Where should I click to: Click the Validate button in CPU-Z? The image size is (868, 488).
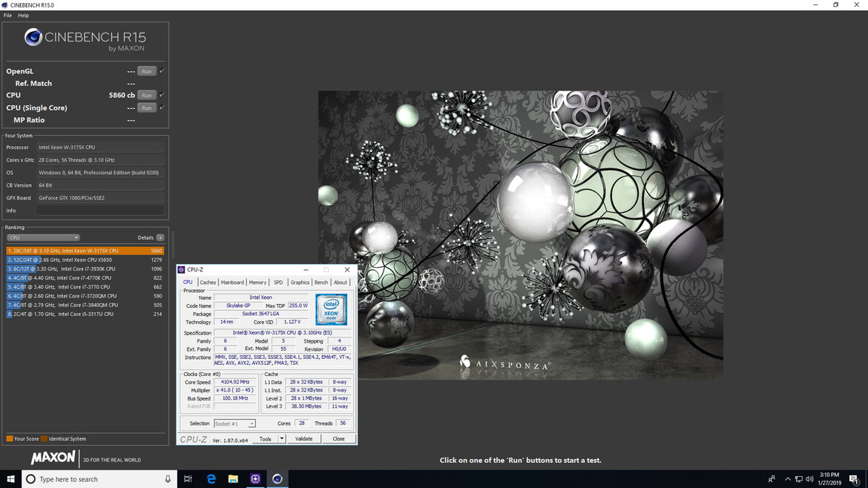coord(304,439)
